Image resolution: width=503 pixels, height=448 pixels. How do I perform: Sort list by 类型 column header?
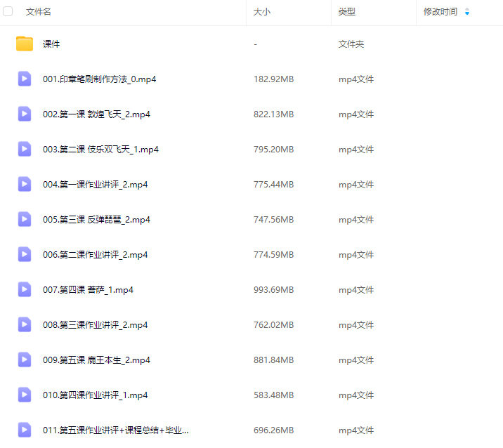click(x=347, y=12)
